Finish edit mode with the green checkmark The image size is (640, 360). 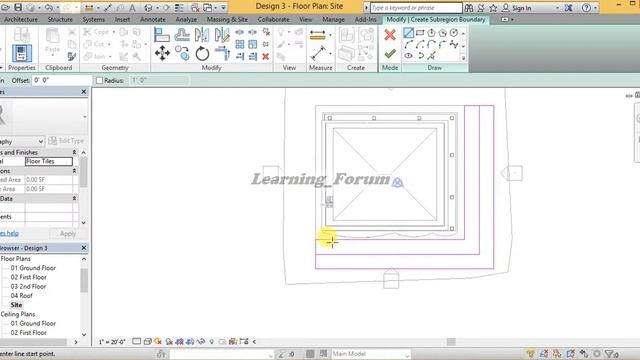tap(390, 53)
